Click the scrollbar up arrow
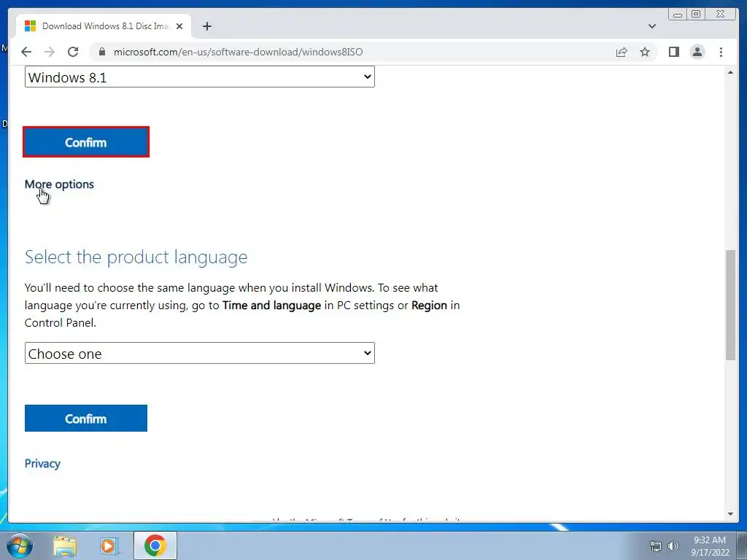The image size is (747, 560). point(730,72)
